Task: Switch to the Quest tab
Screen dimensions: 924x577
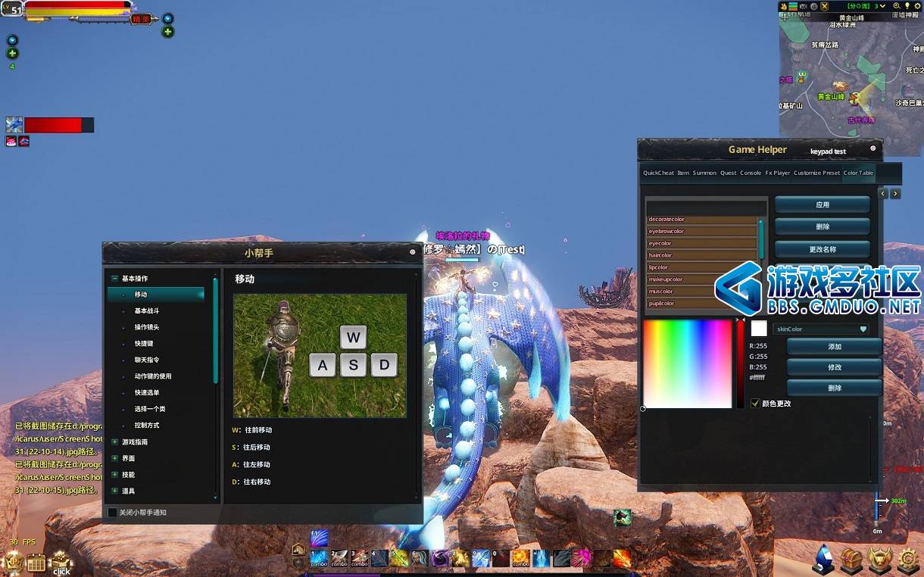Action: click(728, 173)
